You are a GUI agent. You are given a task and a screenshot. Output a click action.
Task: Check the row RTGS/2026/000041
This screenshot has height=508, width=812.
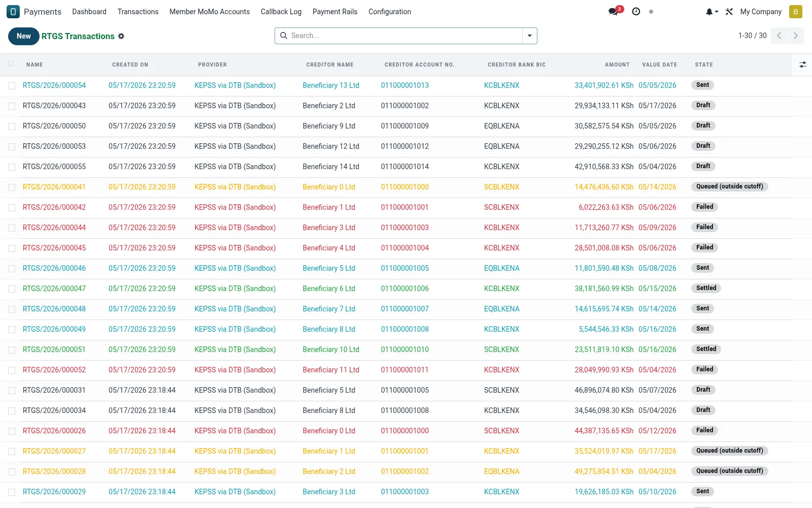pos(12,187)
